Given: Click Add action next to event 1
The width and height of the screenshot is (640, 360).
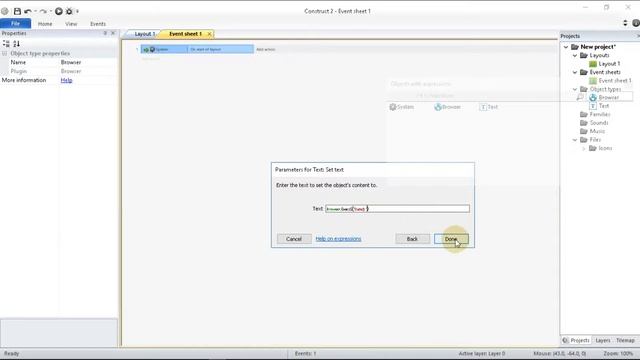Looking at the screenshot, I should tap(266, 49).
